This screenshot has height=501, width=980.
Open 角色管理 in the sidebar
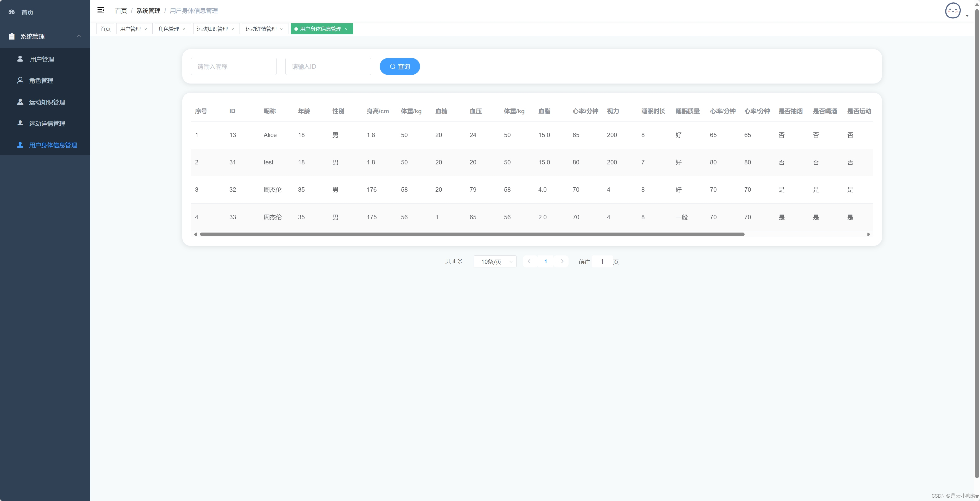point(41,81)
